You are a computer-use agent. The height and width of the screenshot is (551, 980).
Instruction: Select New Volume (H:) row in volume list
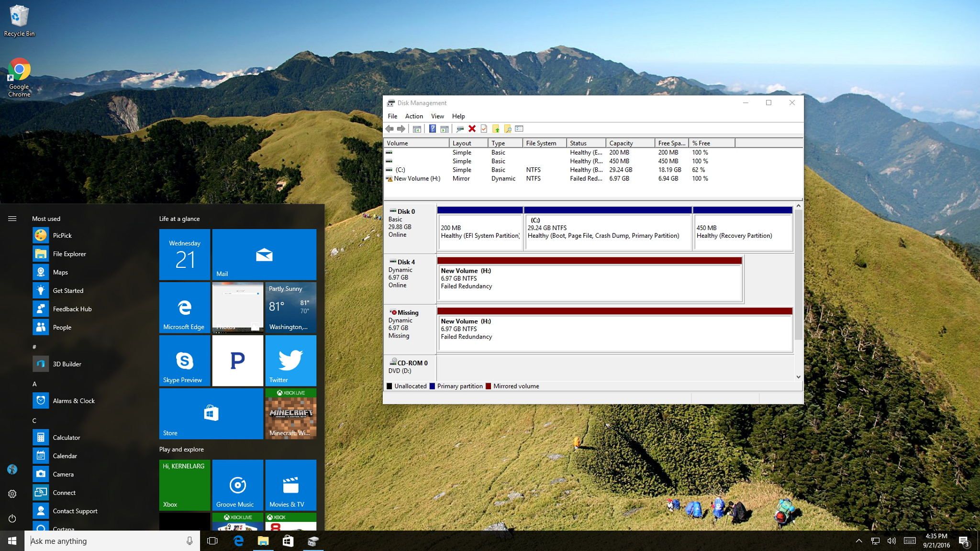tap(416, 178)
